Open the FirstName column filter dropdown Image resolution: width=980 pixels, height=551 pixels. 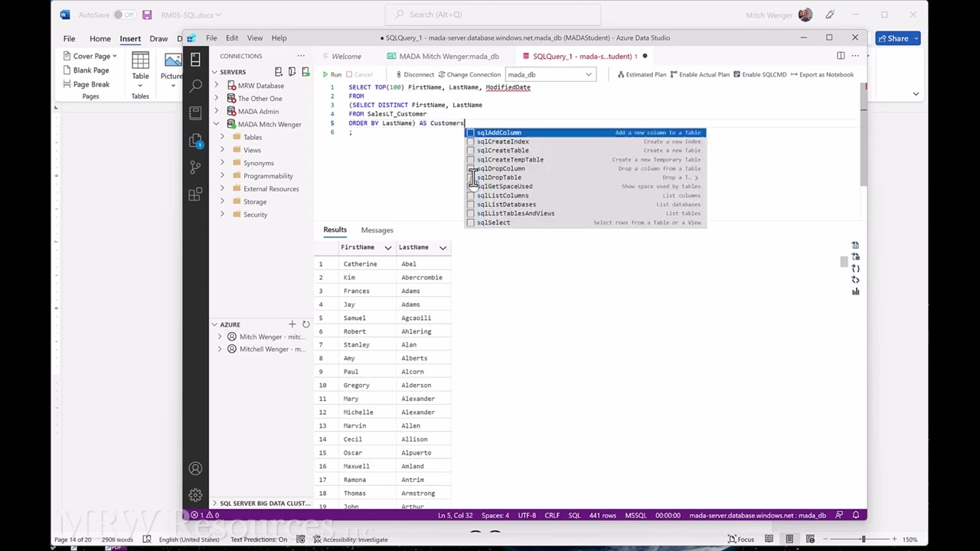(x=387, y=247)
